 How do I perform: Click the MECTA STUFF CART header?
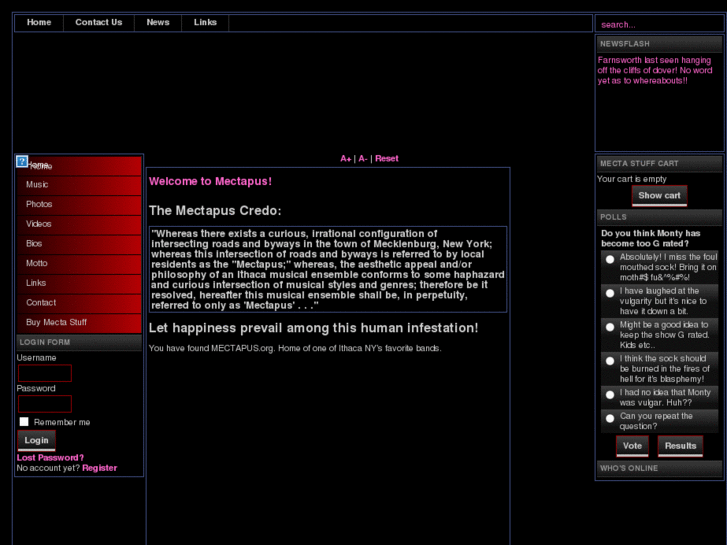click(x=659, y=164)
